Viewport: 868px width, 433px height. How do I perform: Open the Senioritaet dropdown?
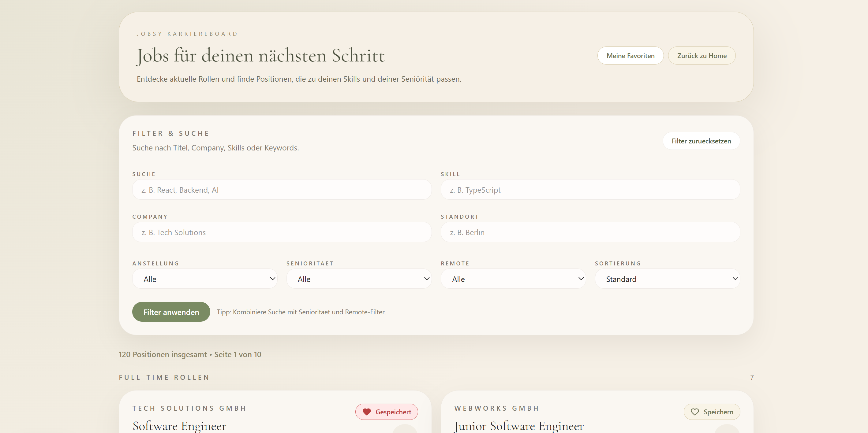tap(359, 279)
